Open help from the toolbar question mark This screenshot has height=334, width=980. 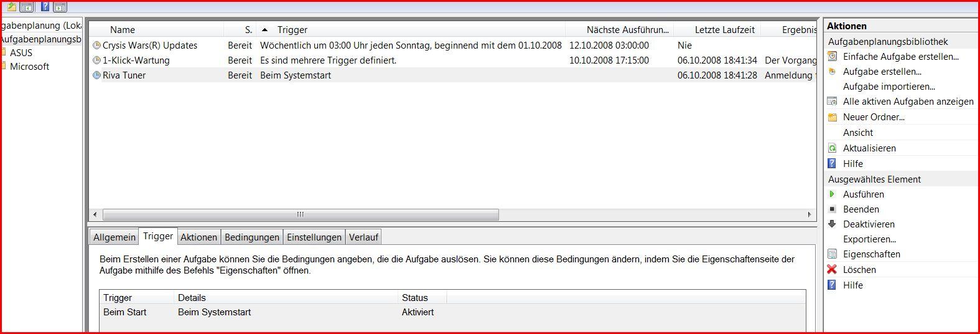[x=45, y=7]
